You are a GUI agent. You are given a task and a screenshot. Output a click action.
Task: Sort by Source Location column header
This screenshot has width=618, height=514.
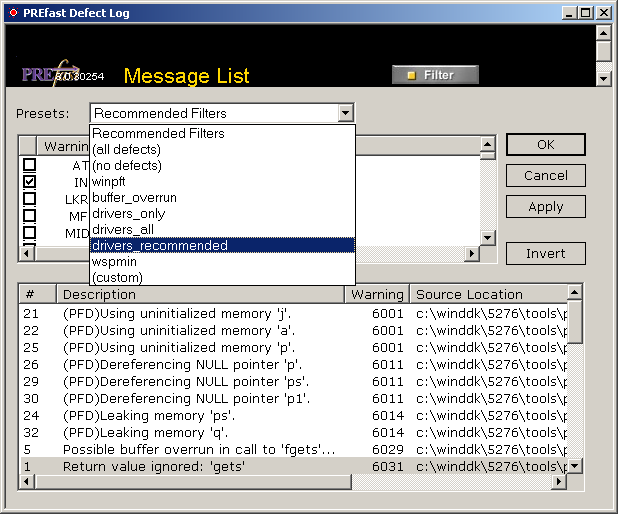coord(489,294)
